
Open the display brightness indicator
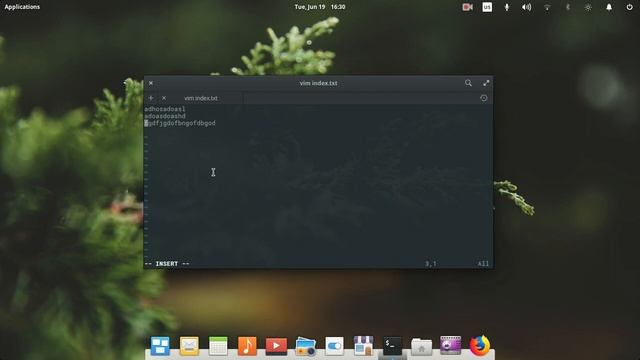[x=588, y=7]
